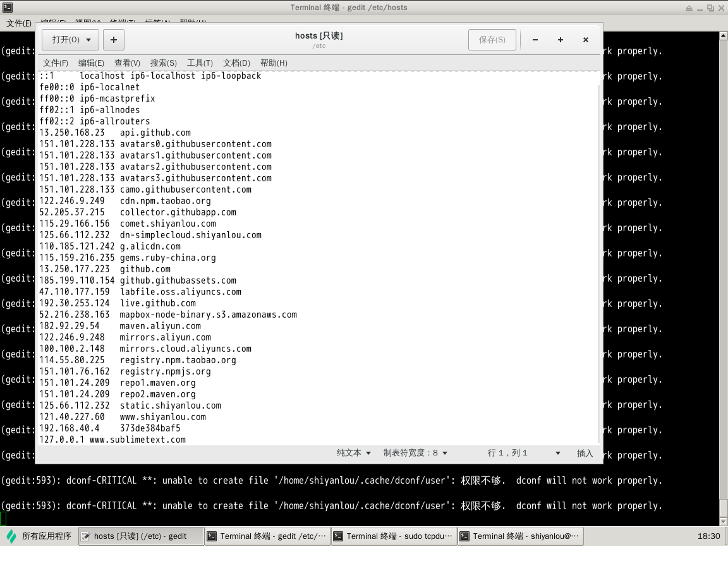Open the 文件(F) menu in gedit
Screen dimensions: 728x566
[x=56, y=63]
